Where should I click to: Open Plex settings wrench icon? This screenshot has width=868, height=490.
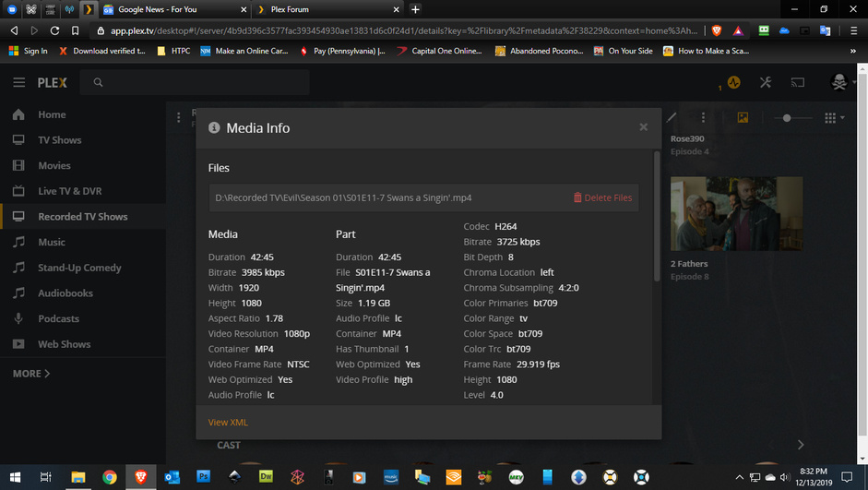pos(766,82)
